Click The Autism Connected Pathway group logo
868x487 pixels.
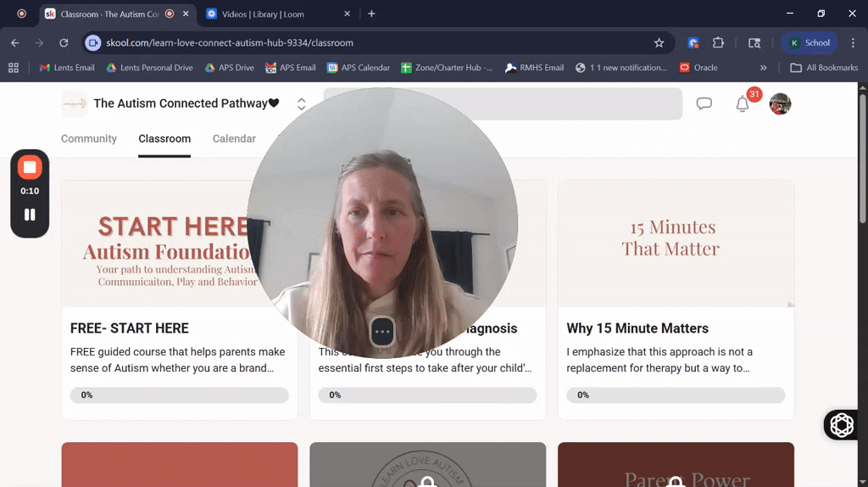pos(75,104)
